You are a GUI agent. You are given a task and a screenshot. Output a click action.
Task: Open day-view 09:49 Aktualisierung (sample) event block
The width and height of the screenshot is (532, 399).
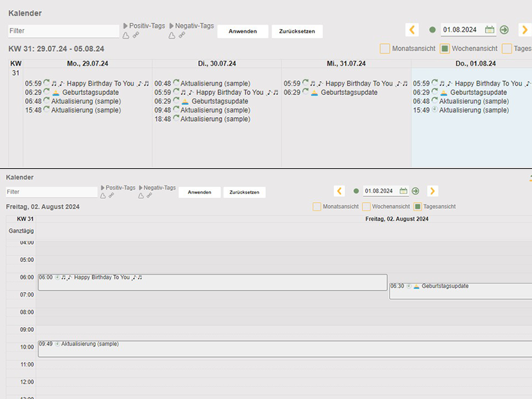tap(285, 348)
